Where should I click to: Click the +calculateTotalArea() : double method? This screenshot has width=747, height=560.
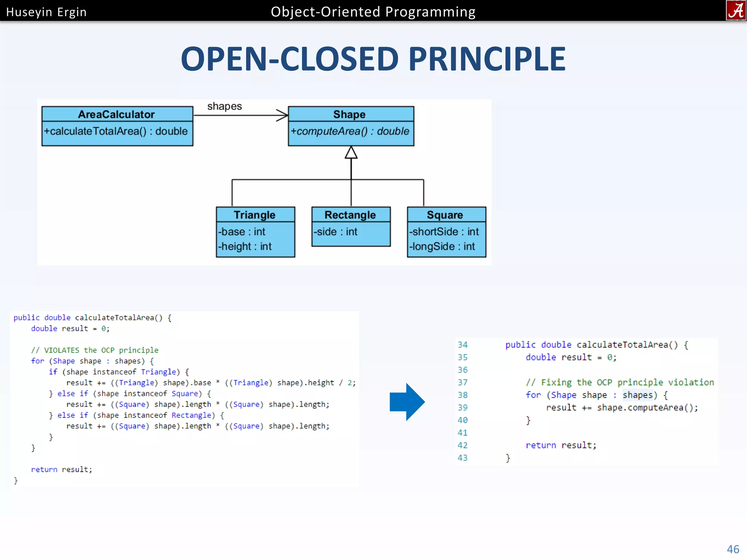click(116, 131)
